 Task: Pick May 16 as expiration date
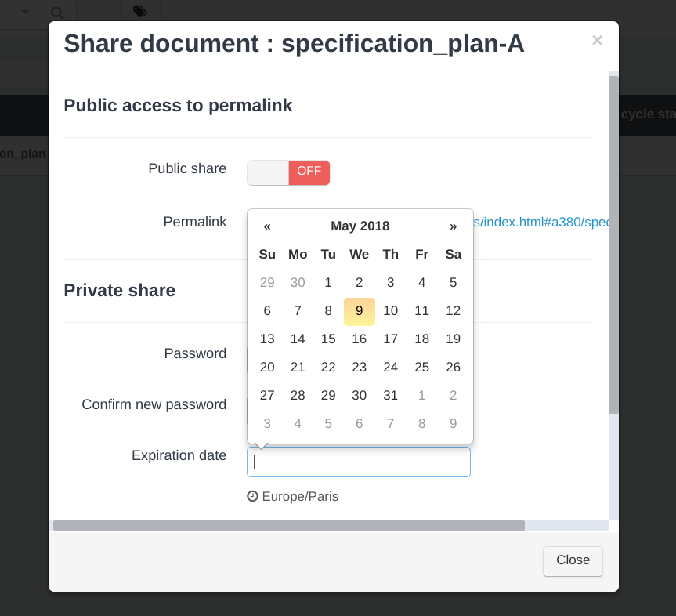(x=359, y=339)
